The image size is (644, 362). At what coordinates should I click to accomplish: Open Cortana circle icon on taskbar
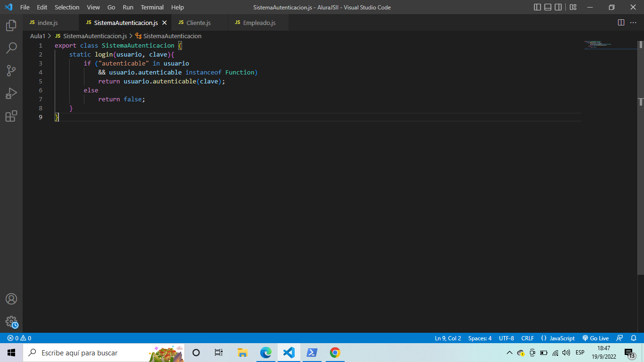coord(196,353)
